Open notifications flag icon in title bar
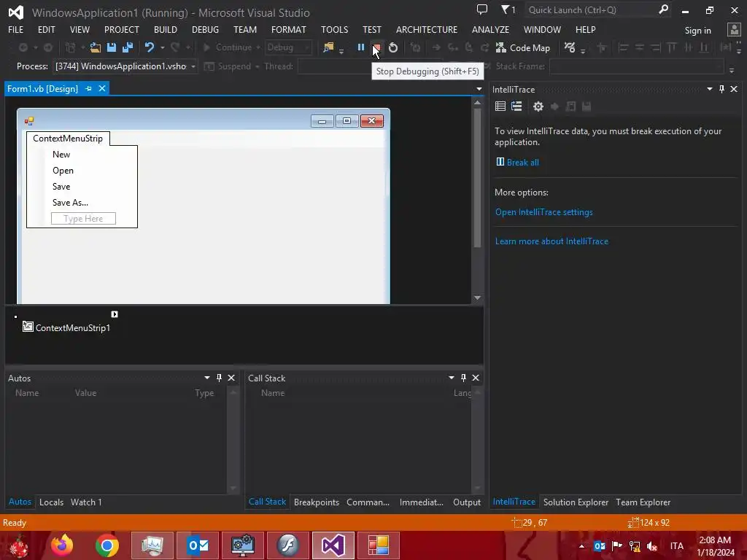The image size is (747, 560). point(508,9)
